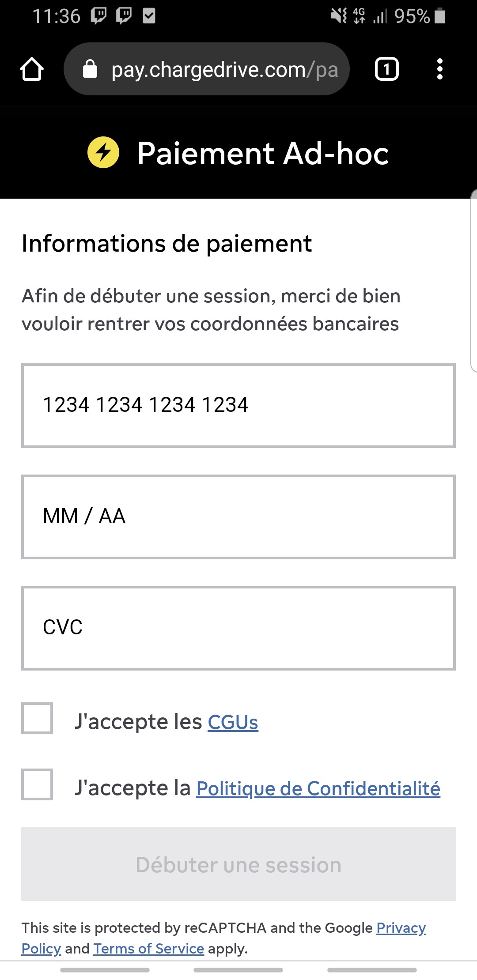
Task: Tap the checkmark notification icon
Action: (149, 16)
